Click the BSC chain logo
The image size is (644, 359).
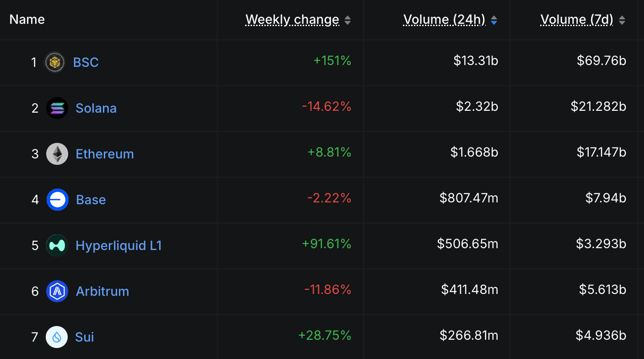pos(54,62)
